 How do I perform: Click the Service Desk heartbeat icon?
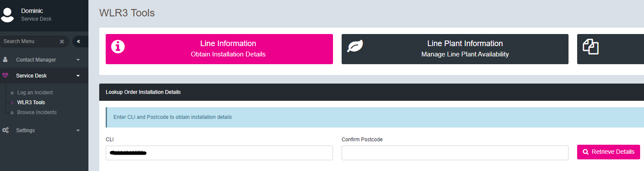[x=5, y=76]
